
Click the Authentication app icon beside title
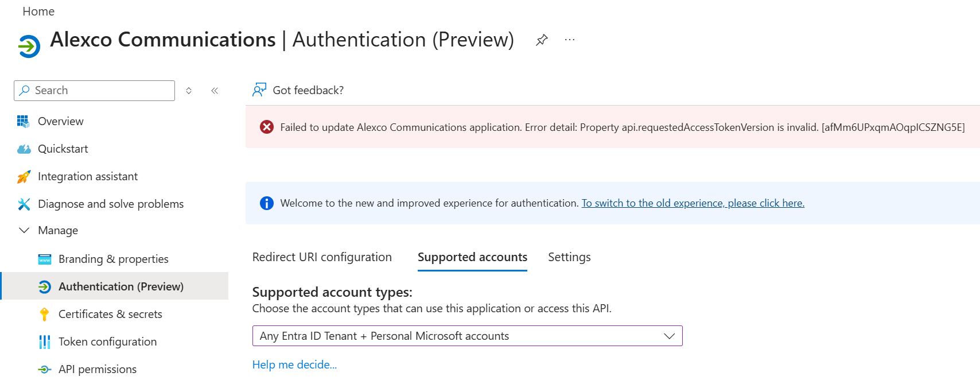tap(29, 46)
